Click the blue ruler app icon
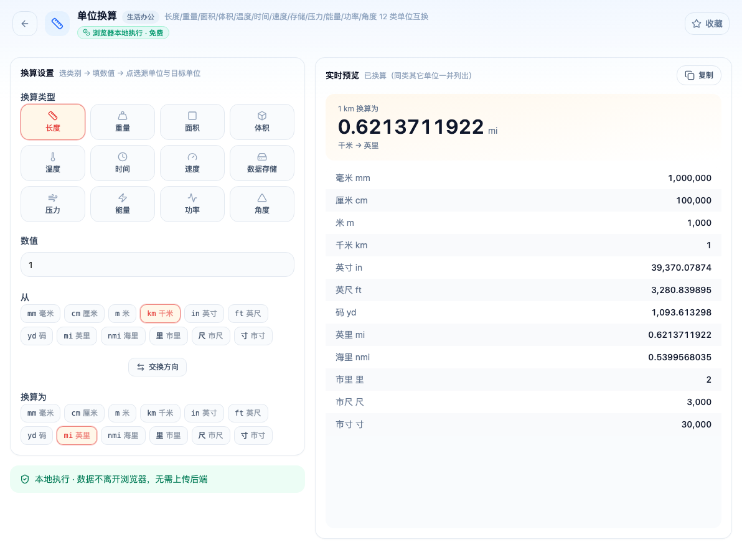742x560 pixels. 57,24
